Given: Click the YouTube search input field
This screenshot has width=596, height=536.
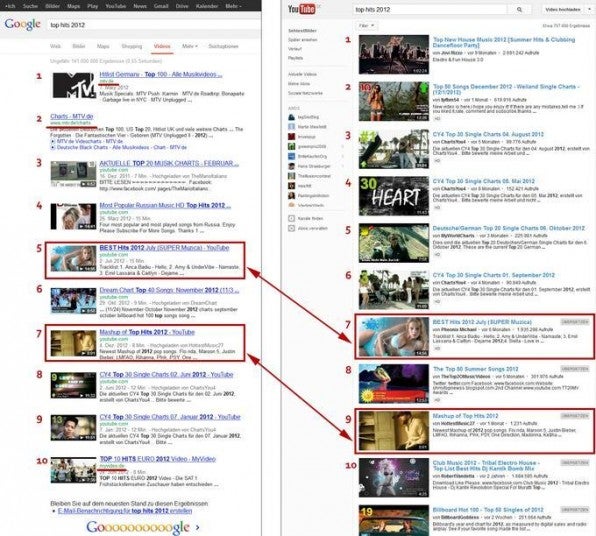Looking at the screenshot, I should click(x=430, y=10).
